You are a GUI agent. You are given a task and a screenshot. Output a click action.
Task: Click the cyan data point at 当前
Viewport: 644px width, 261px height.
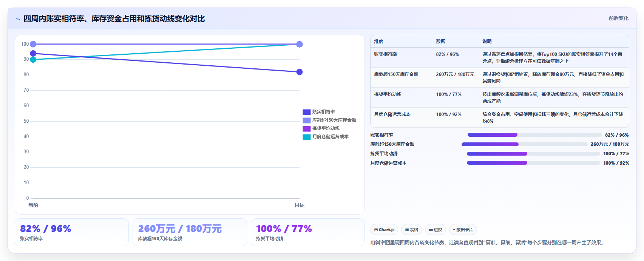click(x=33, y=60)
